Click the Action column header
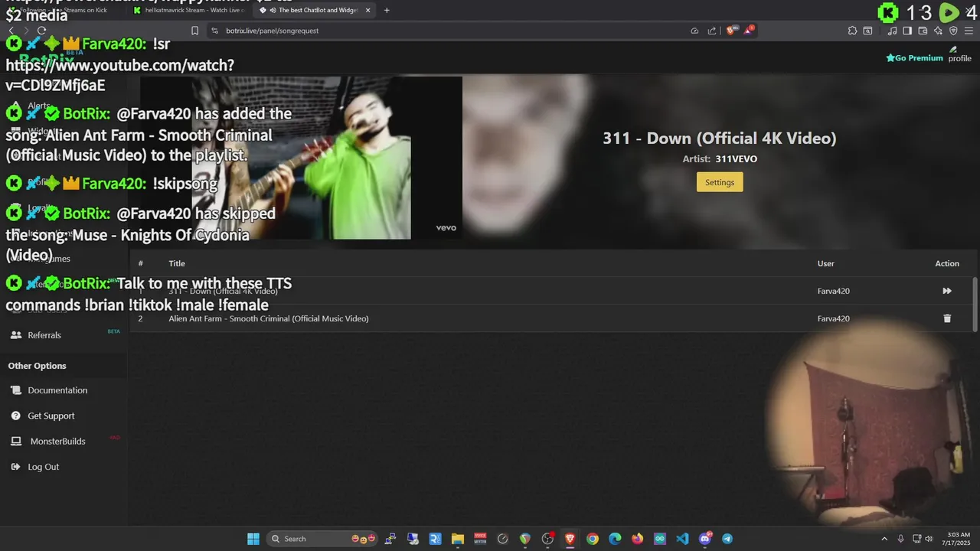The width and height of the screenshot is (980, 551). pyautogui.click(x=947, y=263)
